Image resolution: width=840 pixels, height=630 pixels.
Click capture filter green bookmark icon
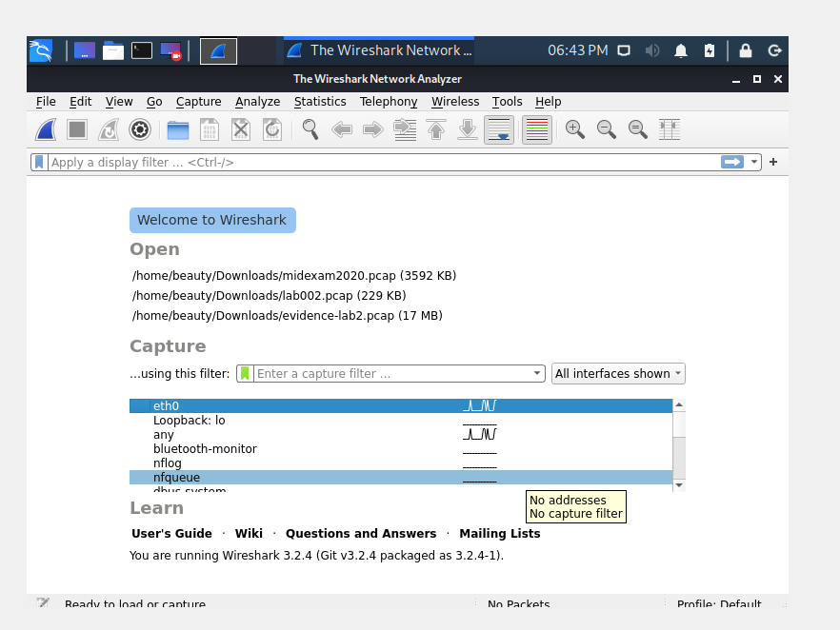pyautogui.click(x=245, y=374)
